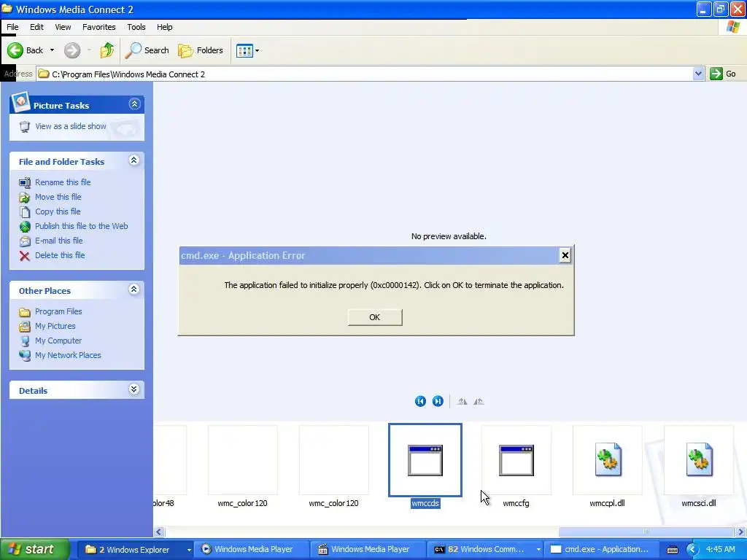This screenshot has height=560, width=747.
Task: Expand the Details panel
Action: 134,389
